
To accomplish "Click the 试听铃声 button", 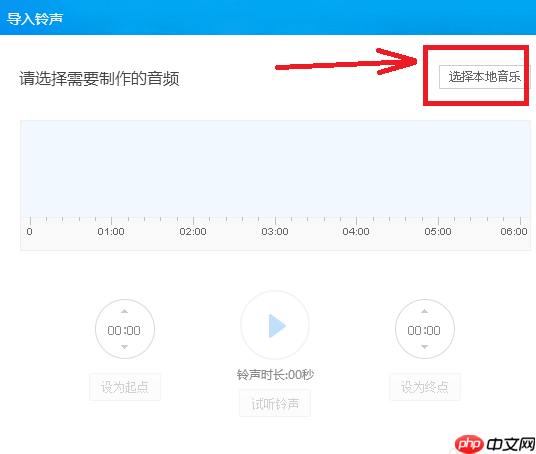I will [x=275, y=403].
